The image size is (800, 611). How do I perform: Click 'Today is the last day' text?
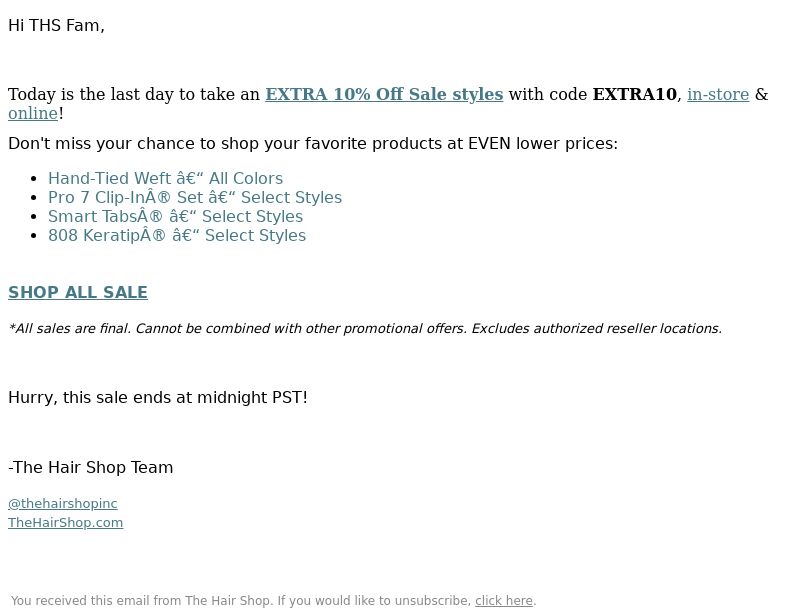134,94
